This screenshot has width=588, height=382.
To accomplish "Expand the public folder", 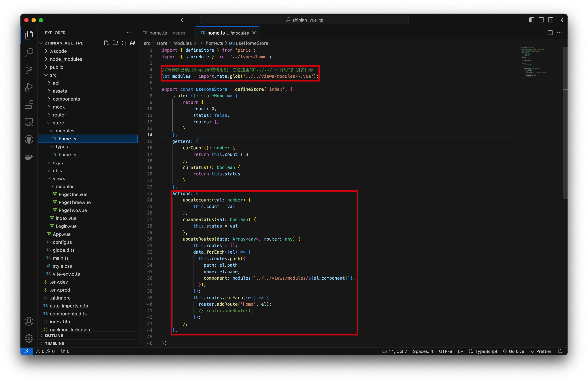I will (87, 67).
